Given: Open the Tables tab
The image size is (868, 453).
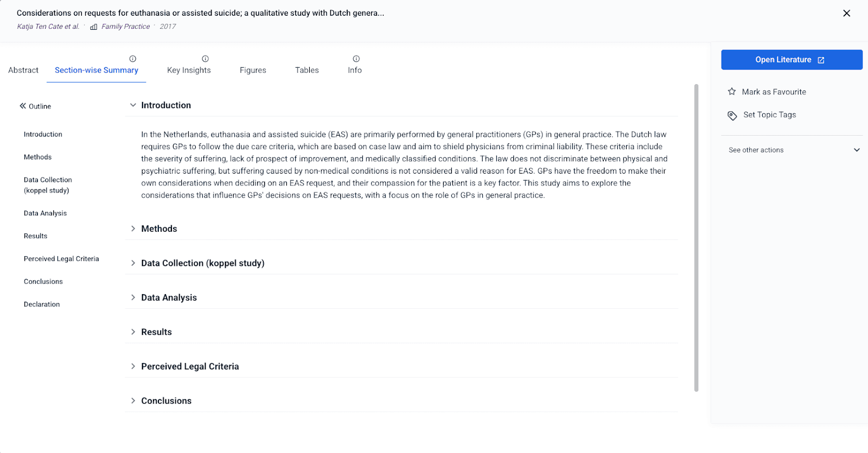Looking at the screenshot, I should coord(307,69).
